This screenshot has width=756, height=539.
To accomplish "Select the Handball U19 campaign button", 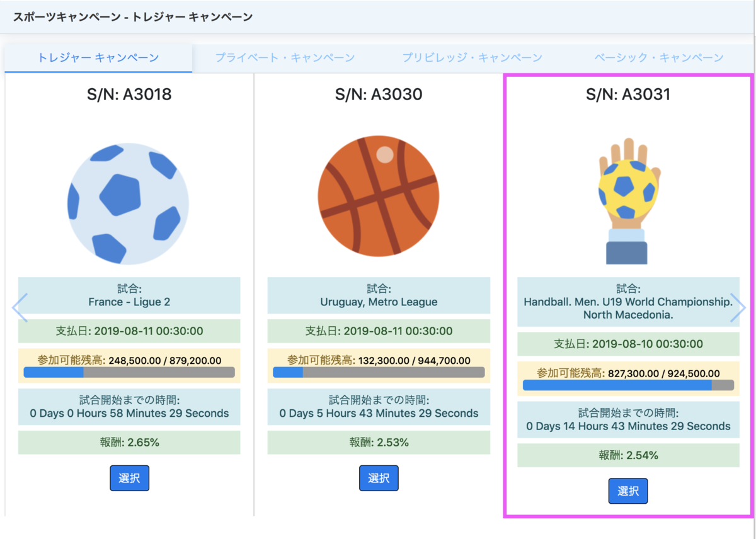I will 628,491.
